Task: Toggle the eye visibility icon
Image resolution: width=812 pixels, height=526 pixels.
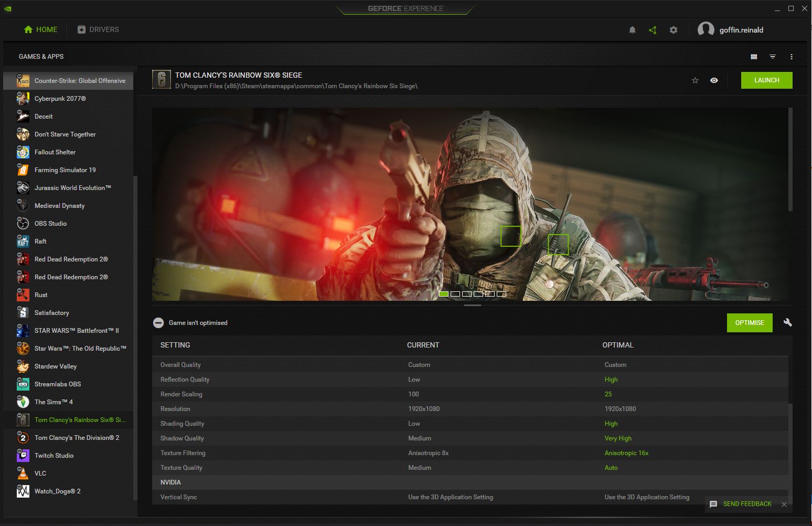Action: click(714, 80)
